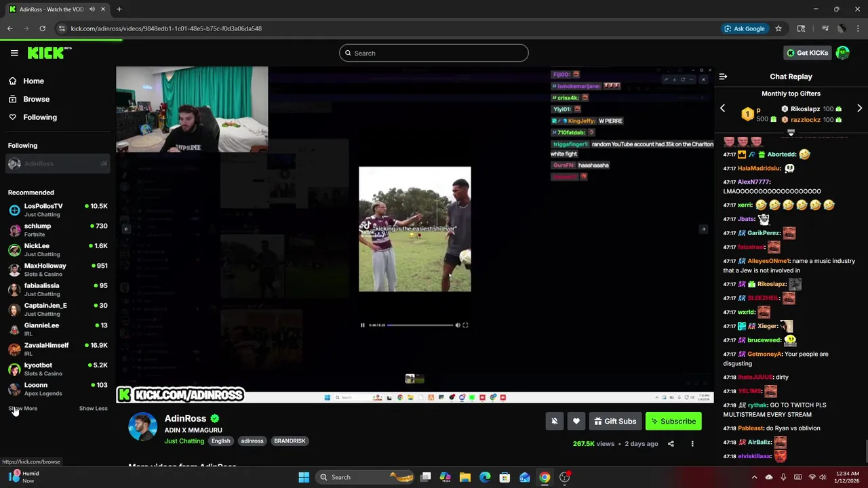This screenshot has height=488, width=868.
Task: Click Windows taskbar search box
Action: click(x=365, y=477)
